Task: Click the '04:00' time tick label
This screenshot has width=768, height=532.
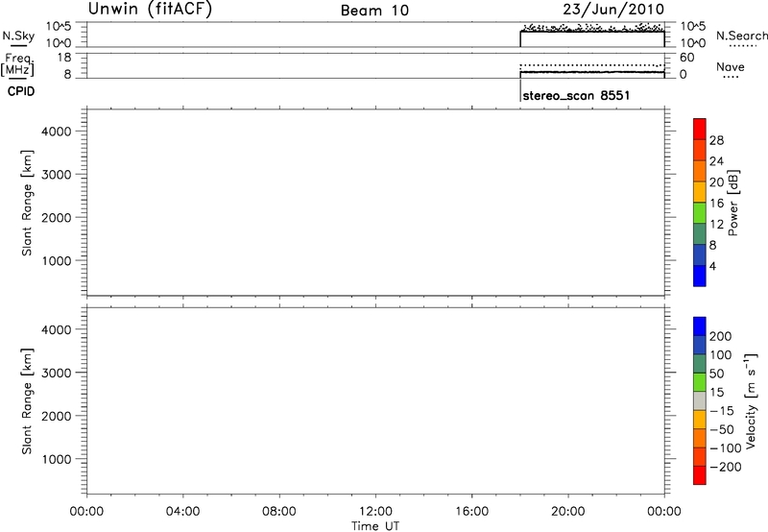Action: pyautogui.click(x=182, y=512)
